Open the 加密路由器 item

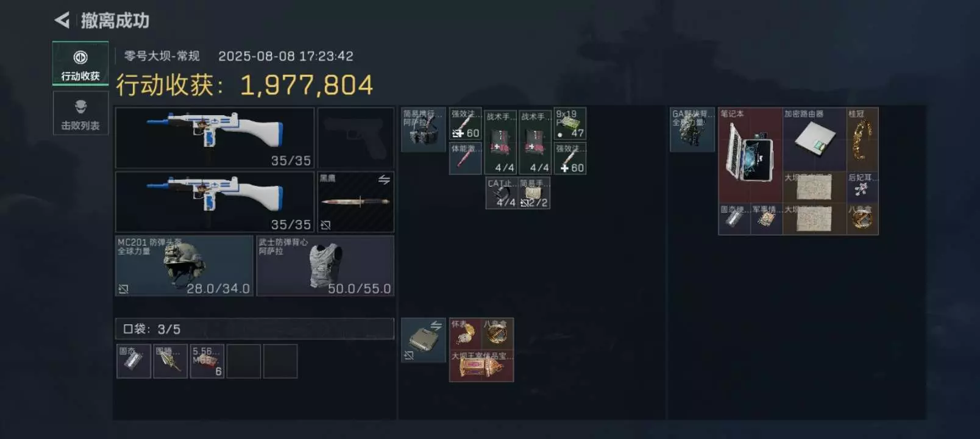(814, 140)
